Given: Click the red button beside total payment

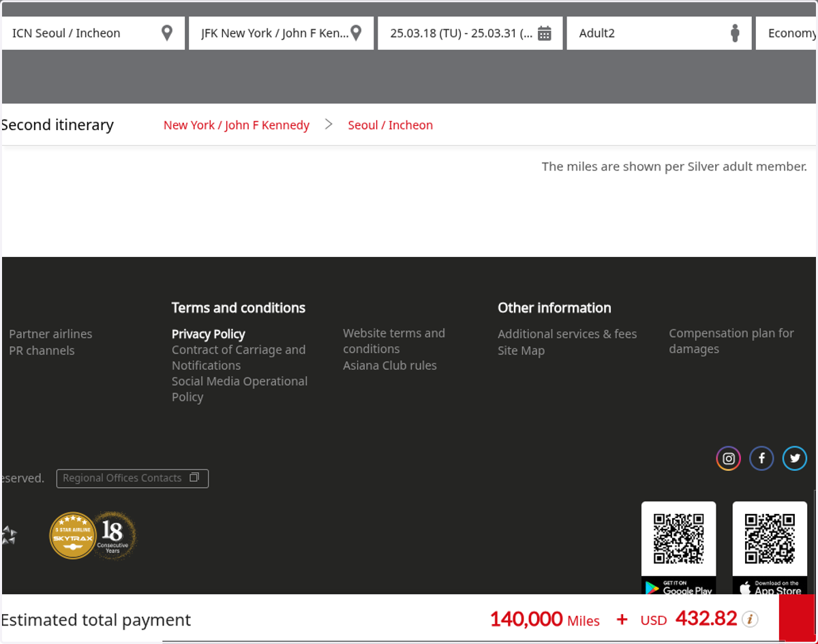Looking at the screenshot, I should coord(798,617).
